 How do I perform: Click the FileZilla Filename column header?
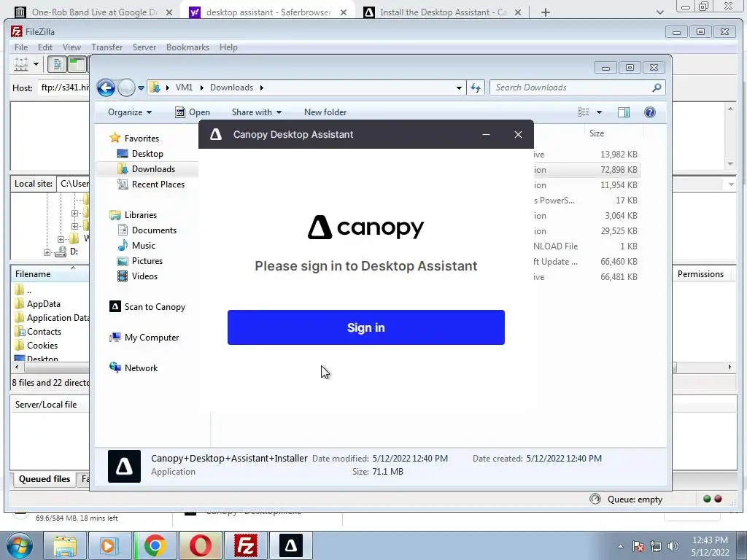[x=50, y=274]
